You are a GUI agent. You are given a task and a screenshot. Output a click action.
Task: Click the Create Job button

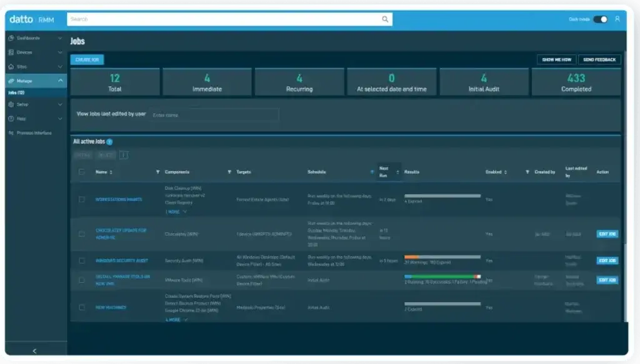pyautogui.click(x=87, y=59)
